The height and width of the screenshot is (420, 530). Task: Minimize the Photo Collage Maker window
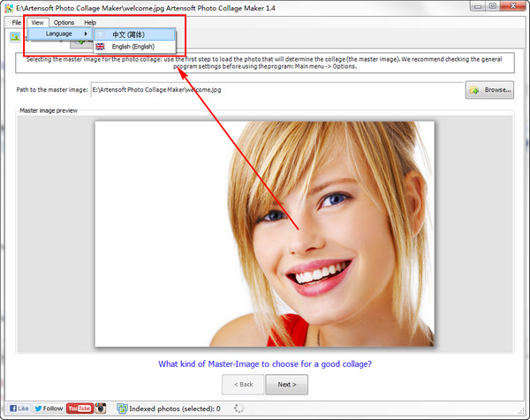point(478,6)
